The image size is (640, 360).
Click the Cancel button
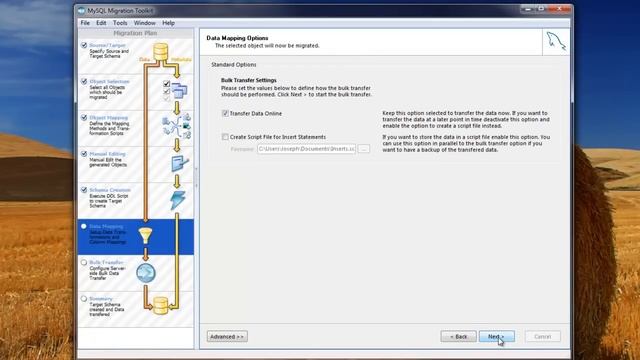coord(542,337)
